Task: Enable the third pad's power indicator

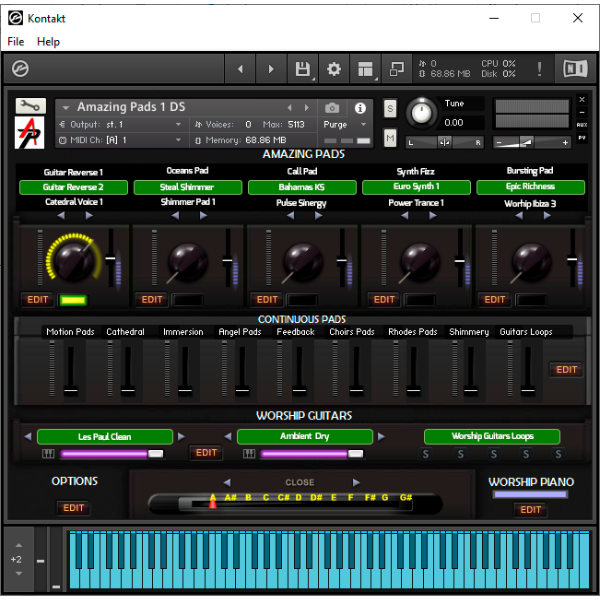Action: coord(302,300)
